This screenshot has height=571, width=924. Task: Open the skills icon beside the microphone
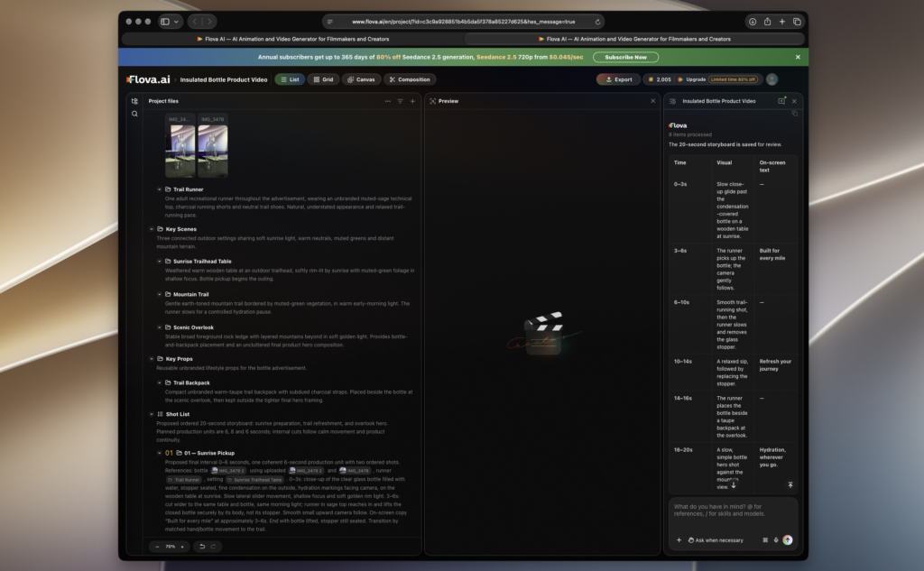point(765,539)
